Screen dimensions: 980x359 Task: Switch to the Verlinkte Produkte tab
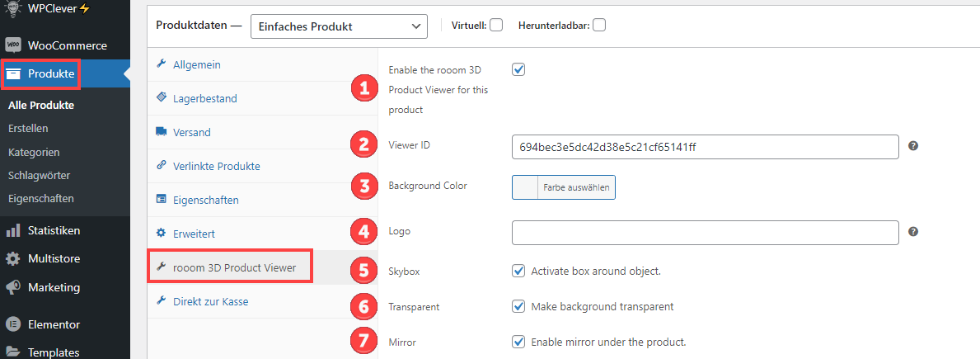216,166
